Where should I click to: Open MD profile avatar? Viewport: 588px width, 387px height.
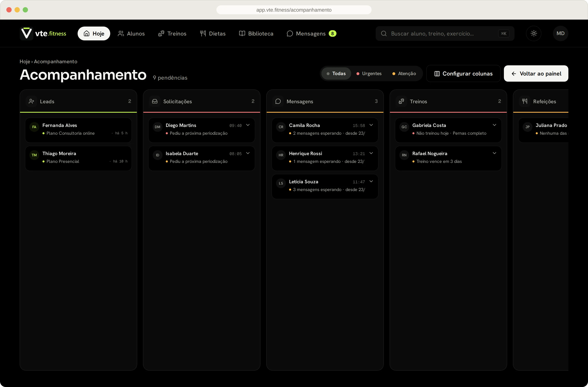point(560,33)
